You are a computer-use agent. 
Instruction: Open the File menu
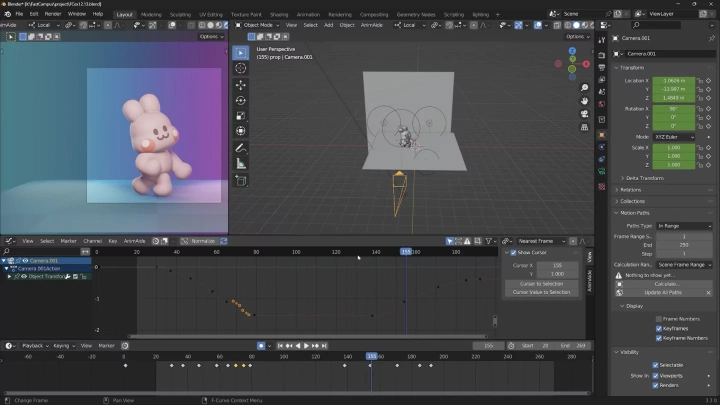19,14
